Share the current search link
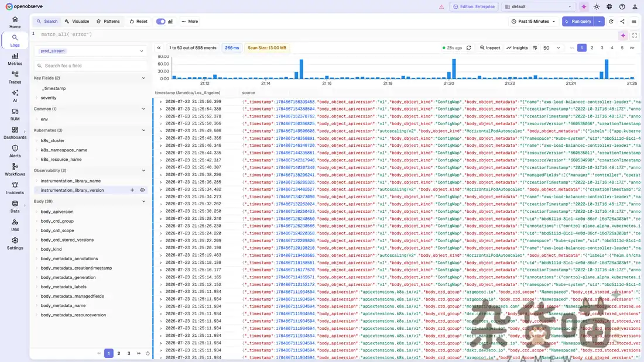The width and height of the screenshot is (644, 362). tap(622, 21)
